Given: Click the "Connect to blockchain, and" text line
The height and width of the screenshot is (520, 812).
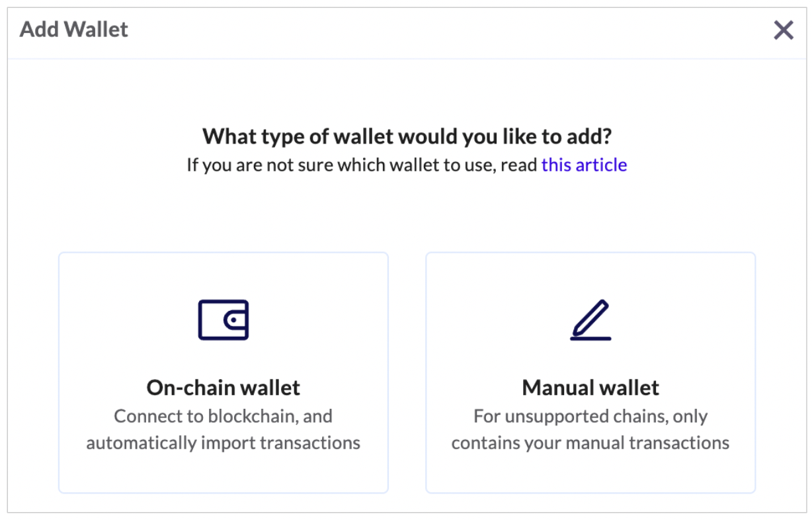Looking at the screenshot, I should (223, 416).
